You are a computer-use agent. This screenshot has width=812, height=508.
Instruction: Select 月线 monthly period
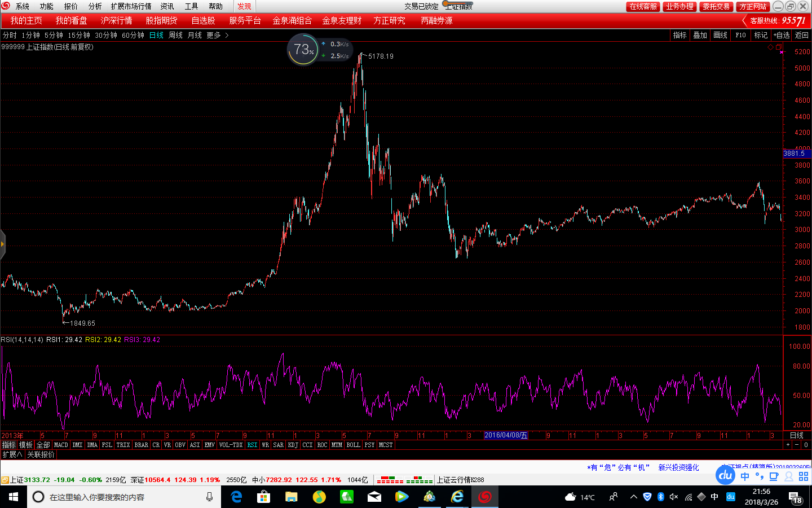[195, 35]
